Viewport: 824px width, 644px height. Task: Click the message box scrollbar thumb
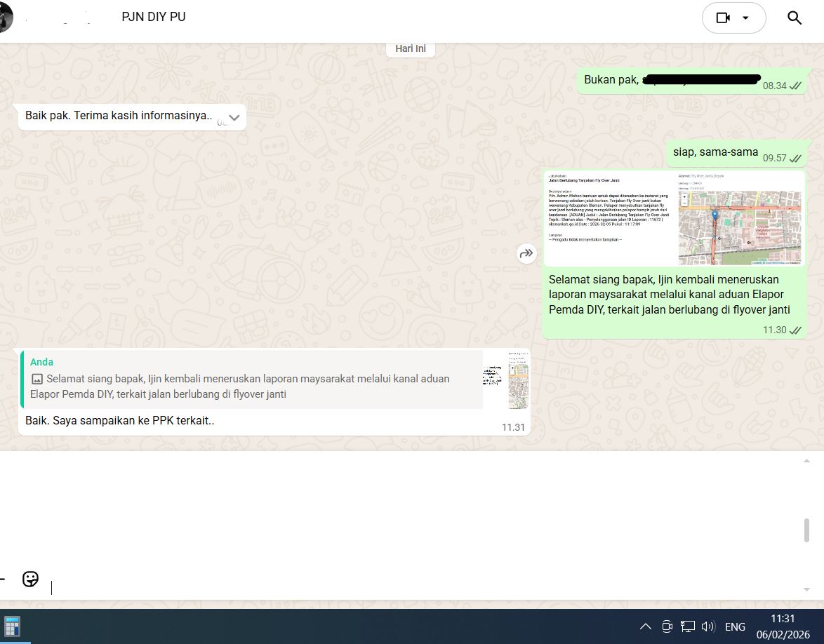(x=806, y=530)
